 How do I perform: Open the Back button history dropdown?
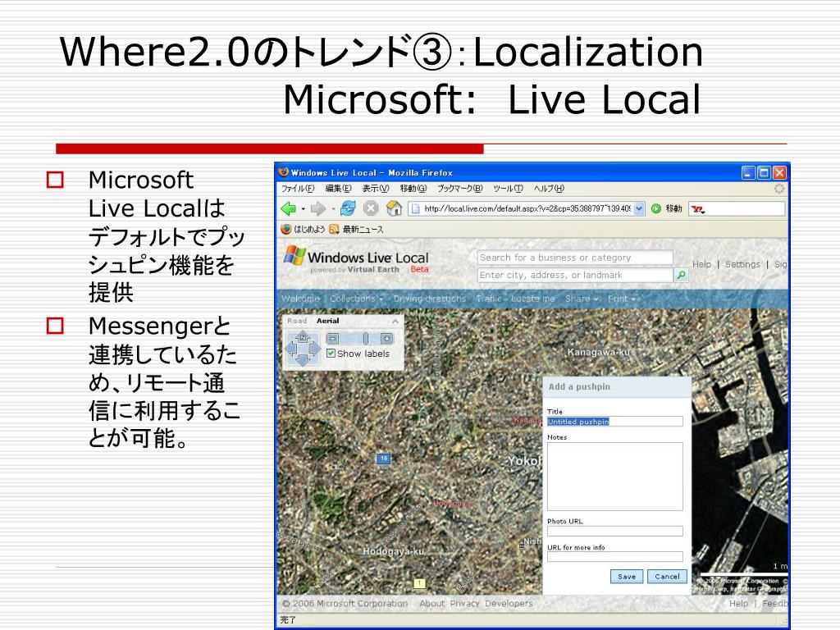303,209
